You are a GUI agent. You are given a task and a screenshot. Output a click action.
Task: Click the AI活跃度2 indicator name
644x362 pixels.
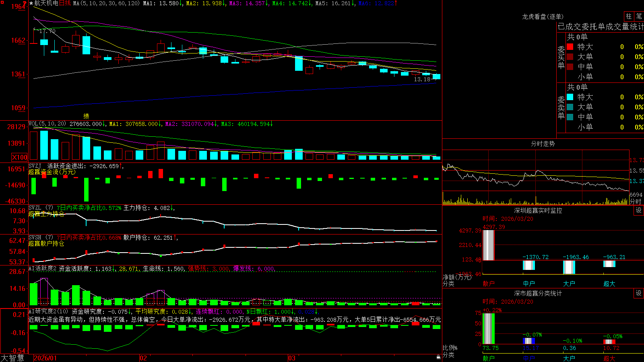[x=43, y=269]
